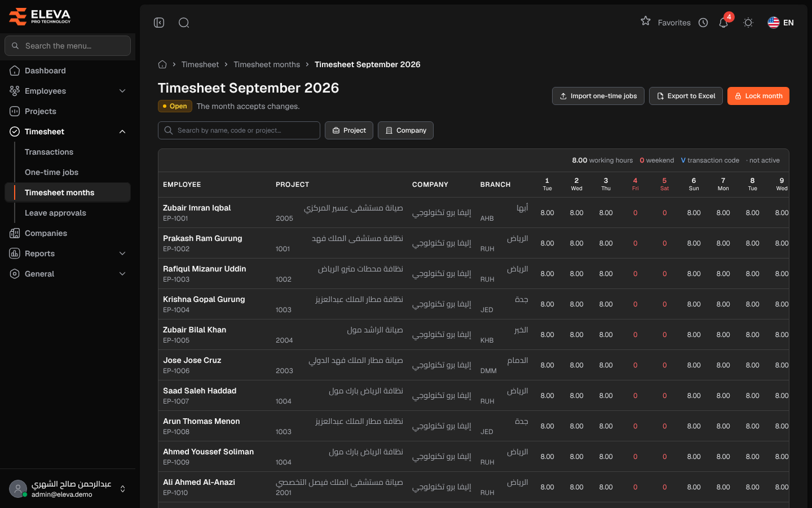This screenshot has height=508, width=812.
Task: Focus the name, code or project search field
Action: click(x=239, y=130)
